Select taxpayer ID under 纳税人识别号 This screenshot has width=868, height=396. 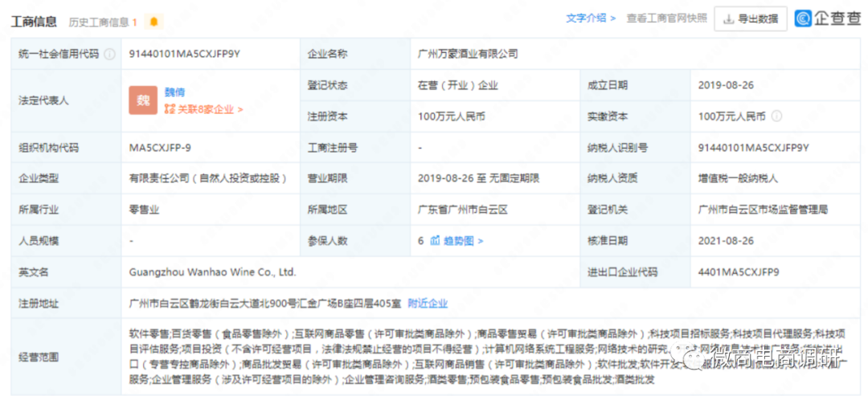tap(754, 148)
